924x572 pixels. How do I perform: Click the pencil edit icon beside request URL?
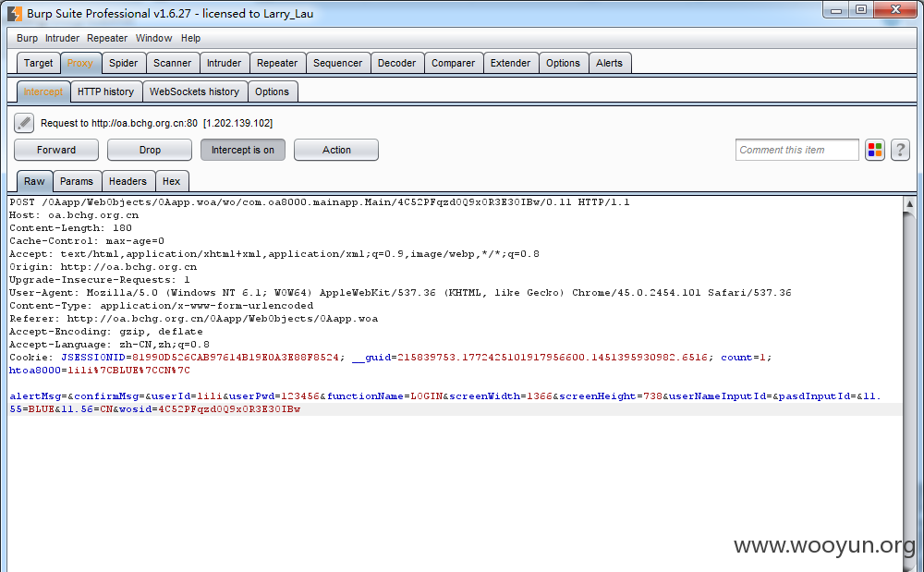tap(24, 123)
